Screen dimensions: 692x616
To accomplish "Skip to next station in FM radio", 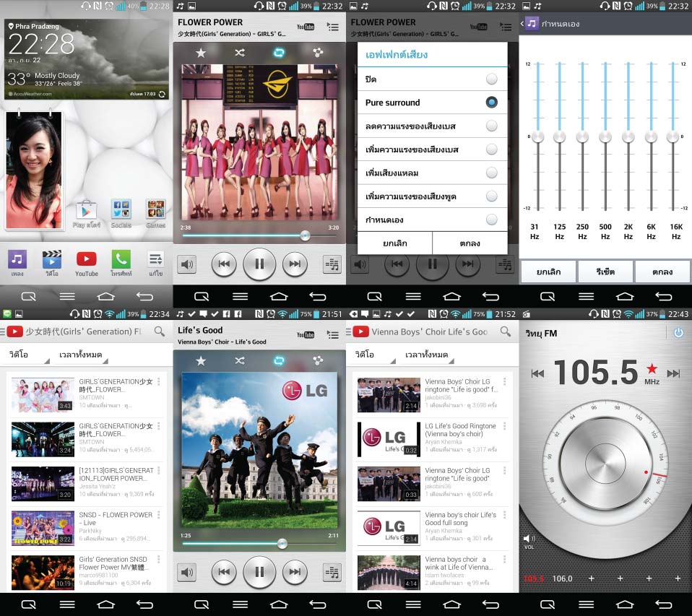I will (x=673, y=374).
